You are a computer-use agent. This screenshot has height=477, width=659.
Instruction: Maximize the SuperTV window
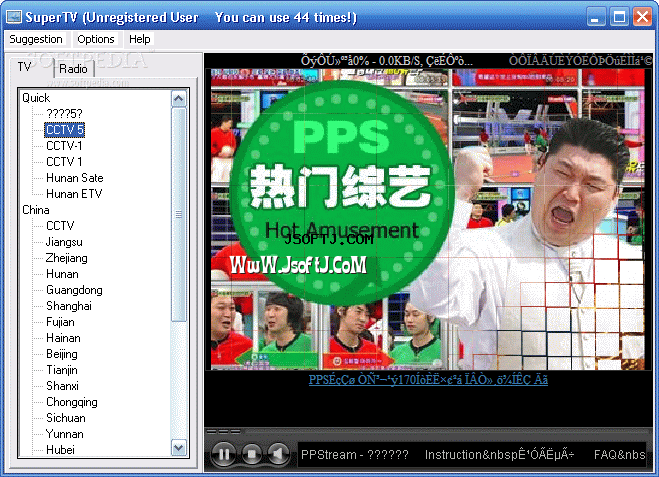[619, 17]
